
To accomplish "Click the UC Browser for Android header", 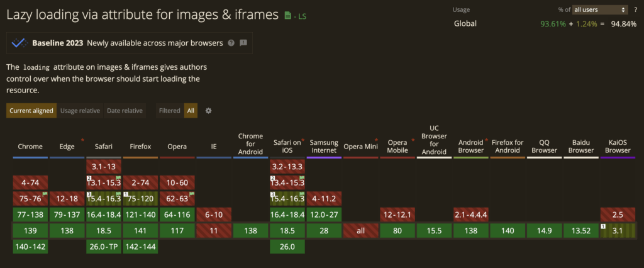I will pyautogui.click(x=434, y=140).
